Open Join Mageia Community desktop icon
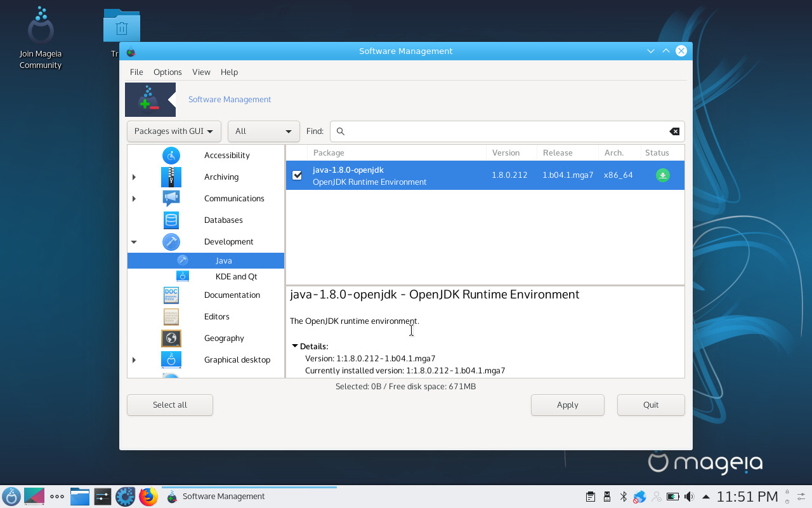This screenshot has width=812, height=508. tap(41, 38)
